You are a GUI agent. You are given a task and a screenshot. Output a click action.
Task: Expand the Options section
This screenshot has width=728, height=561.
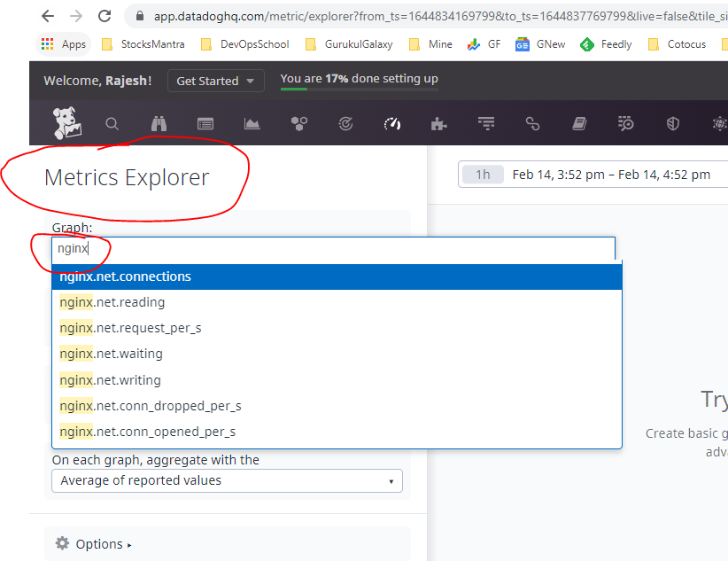click(93, 544)
